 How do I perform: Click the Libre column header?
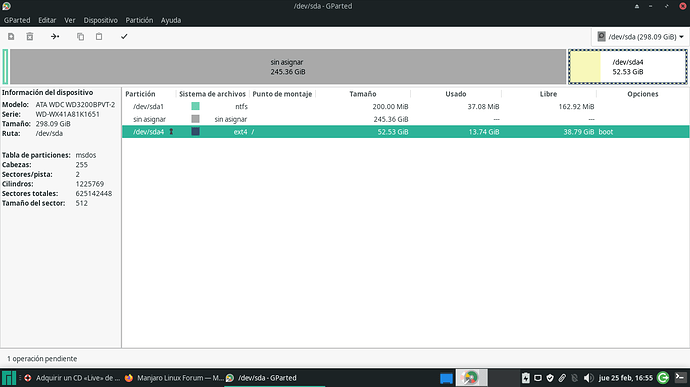(x=548, y=94)
